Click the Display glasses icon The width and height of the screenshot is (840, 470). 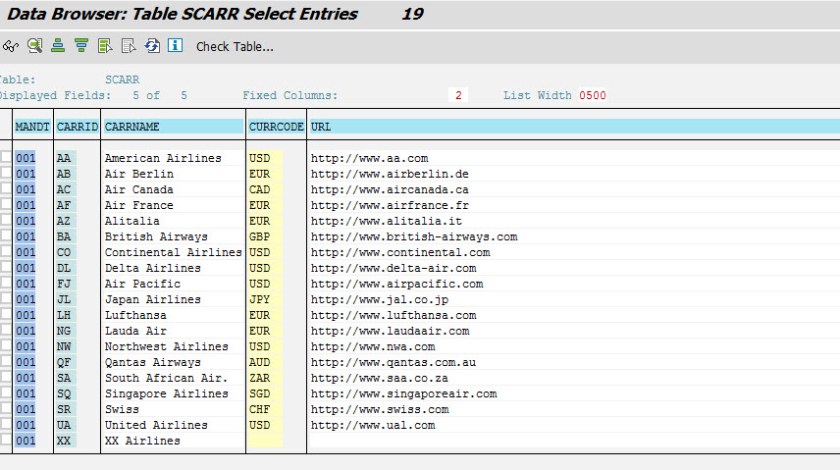click(11, 46)
